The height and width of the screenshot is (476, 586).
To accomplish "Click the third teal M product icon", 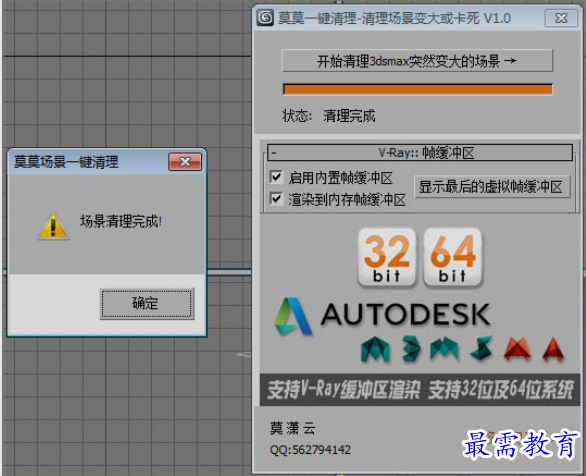I will (444, 348).
